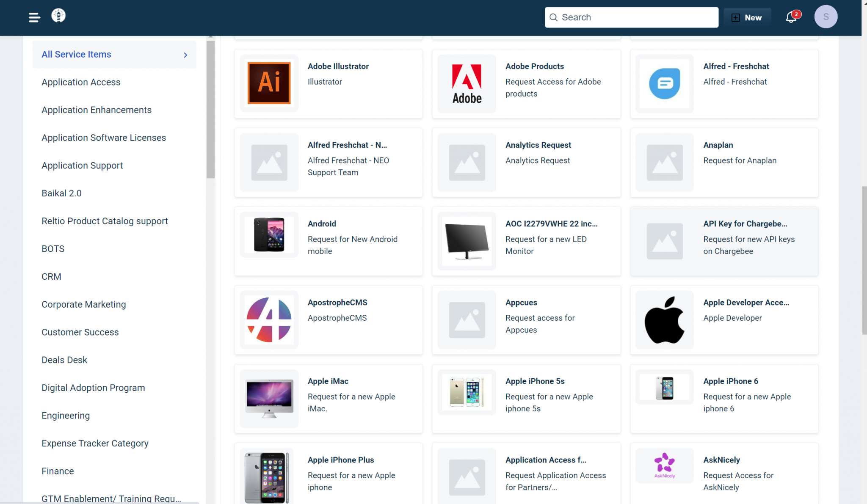Expand the All Service Items chevron

tap(185, 55)
